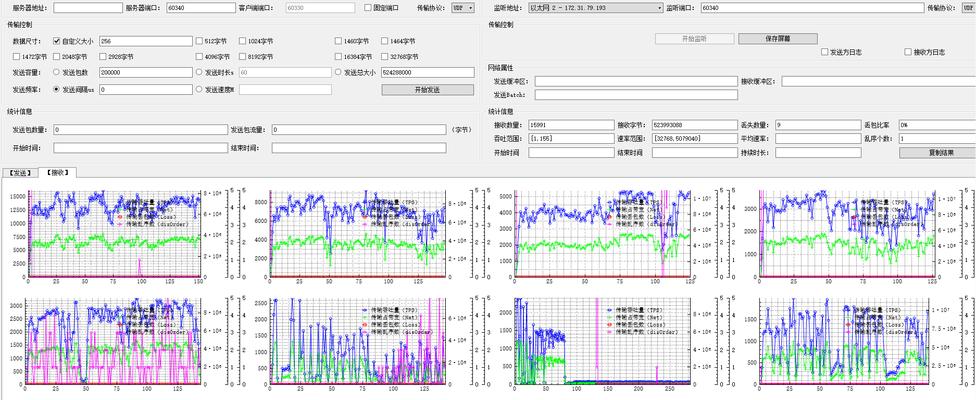Focus the 接收缓冲区 input field
Image resolution: width=976 pixels, height=400 pixels.
(879, 81)
